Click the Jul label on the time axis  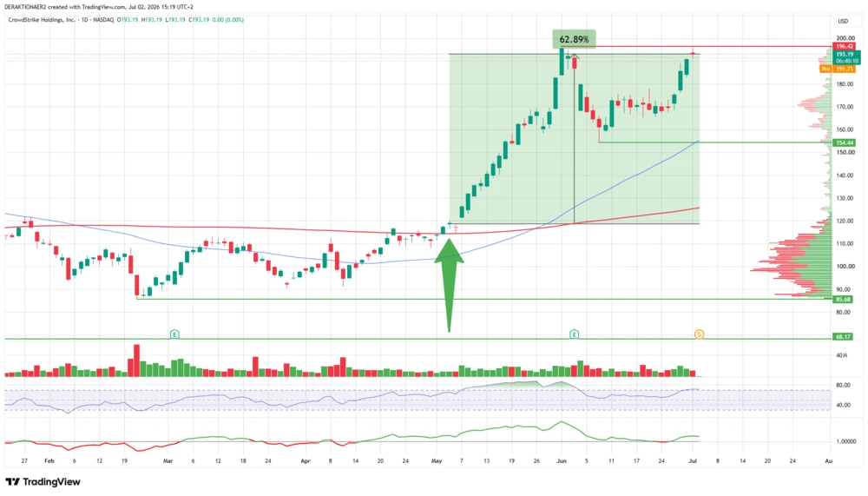tap(693, 460)
